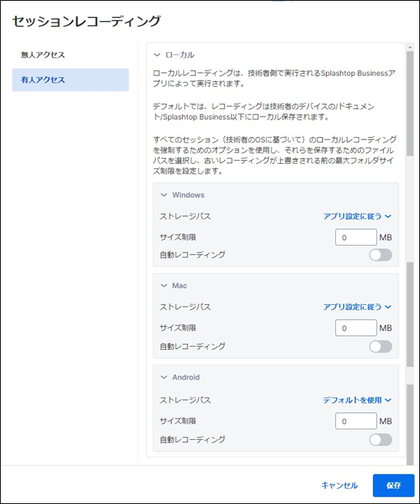The width and height of the screenshot is (420, 504).
Task: Collapse the Mac section
Action: click(x=164, y=286)
